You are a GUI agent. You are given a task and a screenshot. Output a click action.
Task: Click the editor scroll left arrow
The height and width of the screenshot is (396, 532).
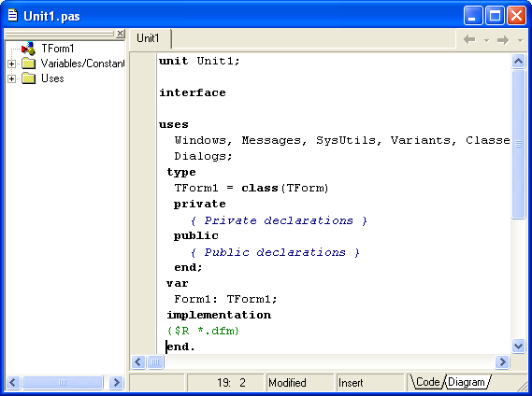click(x=138, y=362)
